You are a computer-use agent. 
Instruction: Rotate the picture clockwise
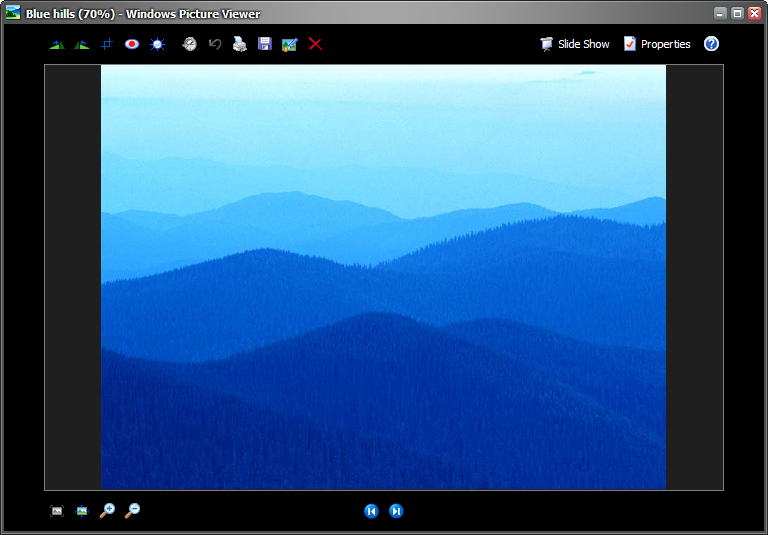pos(57,45)
